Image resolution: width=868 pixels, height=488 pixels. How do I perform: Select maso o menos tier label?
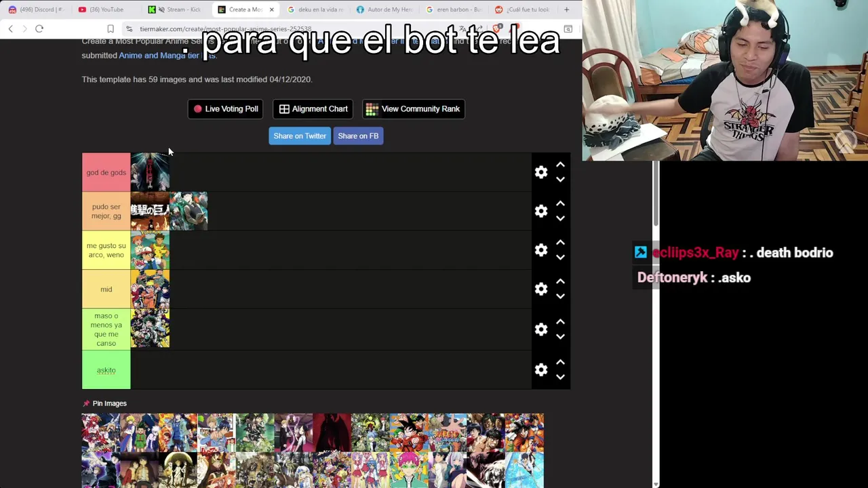point(106,329)
